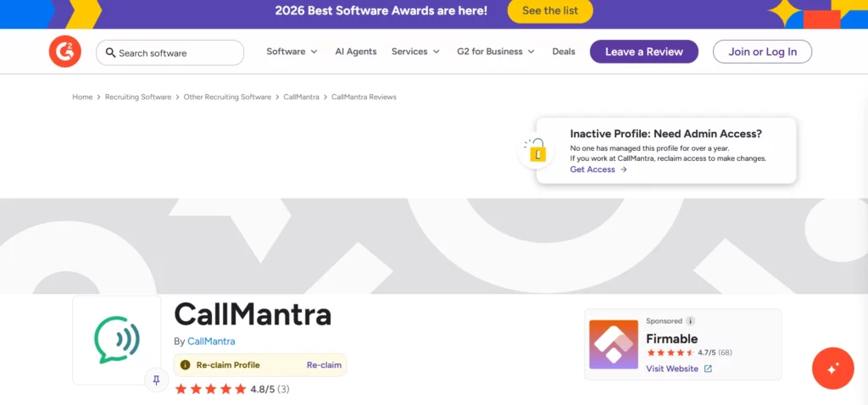Open the Software dropdown menu
This screenshot has height=405, width=868.
(292, 52)
